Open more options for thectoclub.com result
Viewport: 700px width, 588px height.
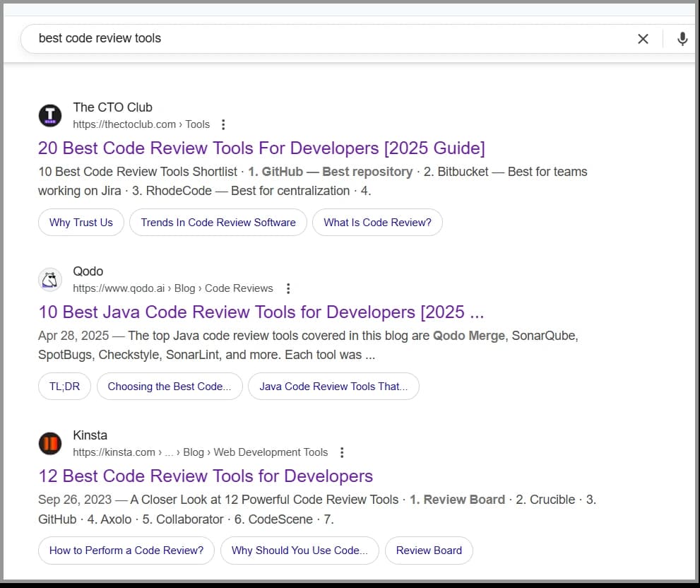[x=223, y=124]
